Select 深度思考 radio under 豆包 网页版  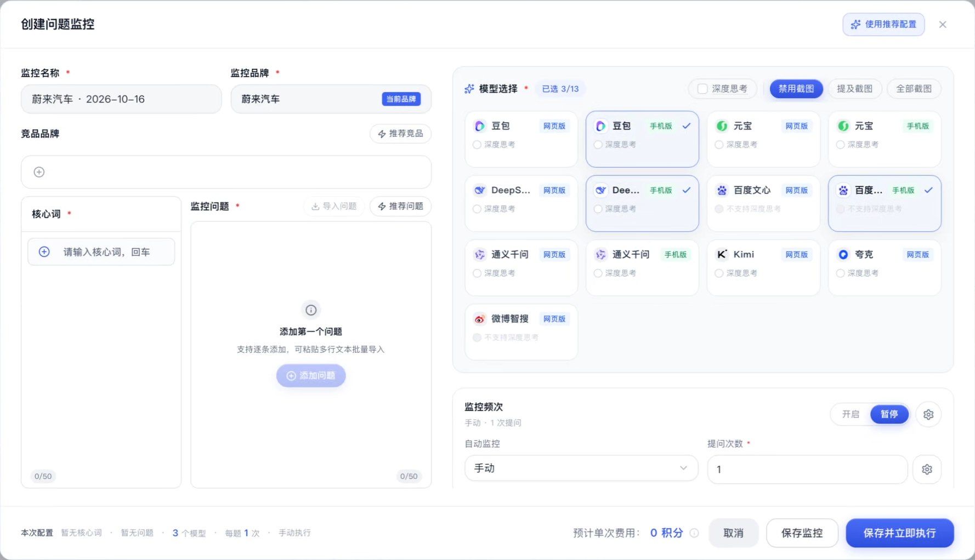[x=477, y=145]
